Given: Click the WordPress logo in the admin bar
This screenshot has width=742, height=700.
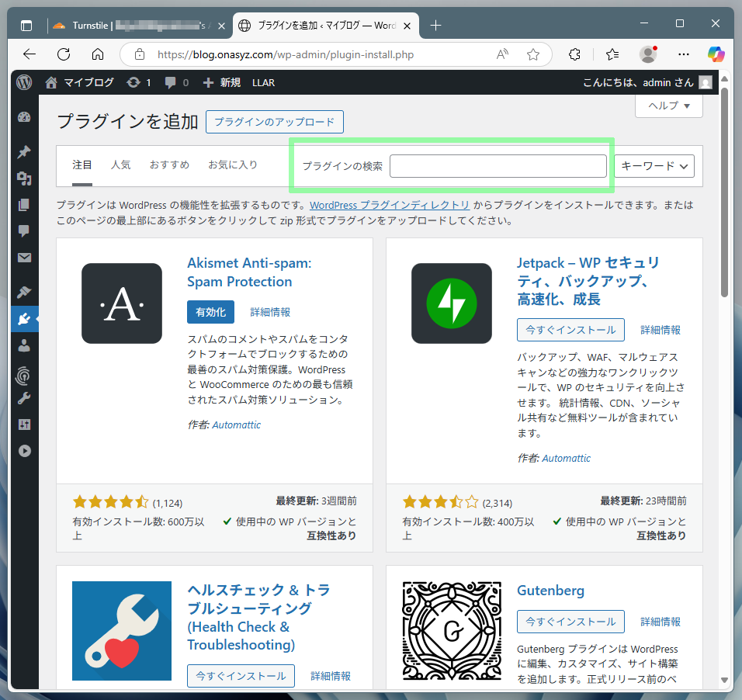Looking at the screenshot, I should click(24, 82).
